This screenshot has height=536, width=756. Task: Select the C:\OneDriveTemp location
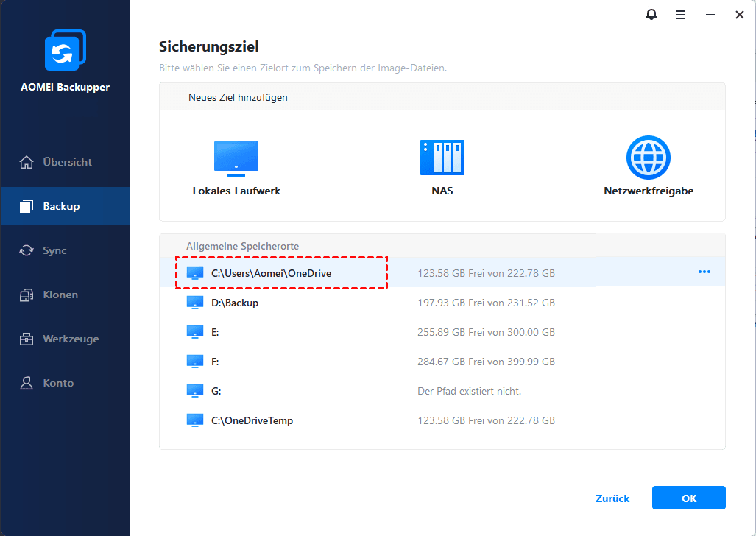tap(442, 420)
